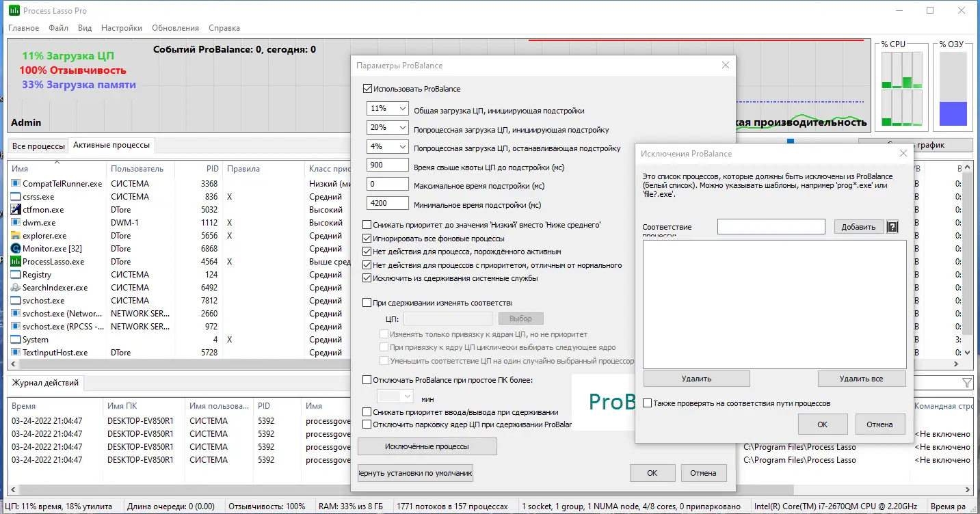Click the filter funnel icon in the log panel
The image size is (980, 514).
point(966,383)
